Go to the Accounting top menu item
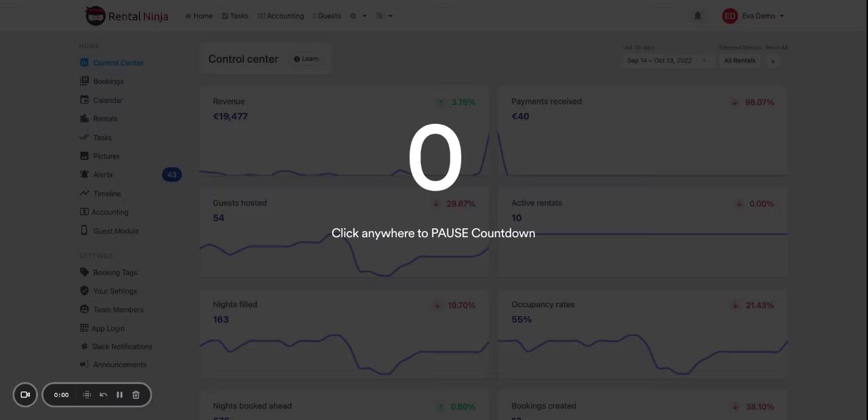The image size is (868, 420). click(x=281, y=16)
